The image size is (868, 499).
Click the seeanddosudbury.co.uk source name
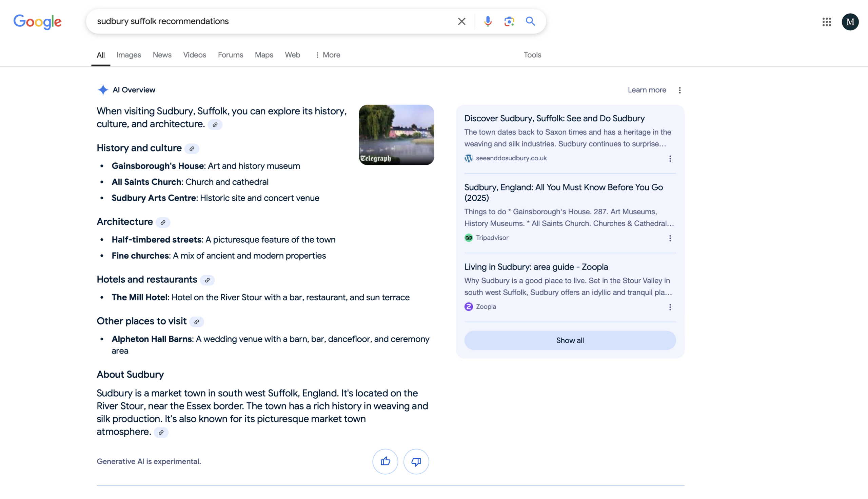(511, 158)
